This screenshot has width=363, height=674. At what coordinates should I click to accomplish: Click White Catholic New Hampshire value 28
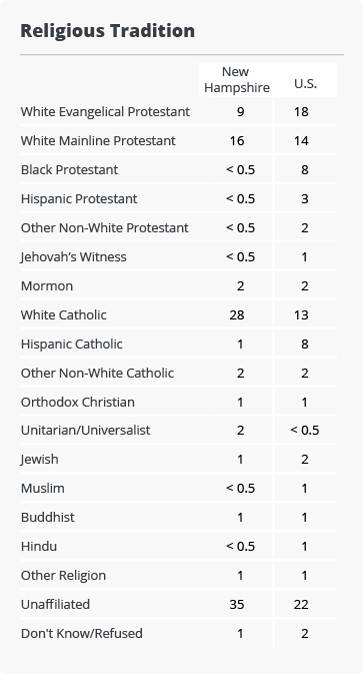click(237, 315)
